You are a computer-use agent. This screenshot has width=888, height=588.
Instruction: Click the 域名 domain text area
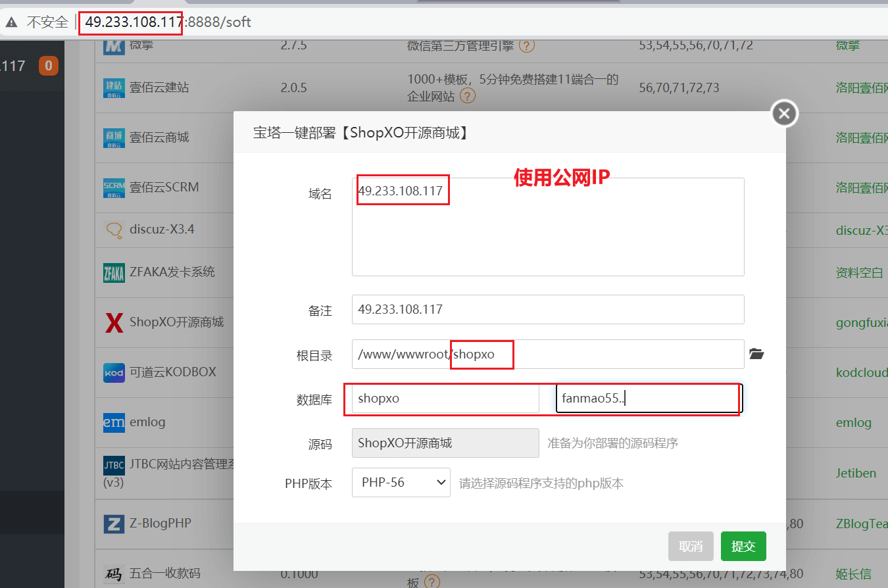point(548,227)
